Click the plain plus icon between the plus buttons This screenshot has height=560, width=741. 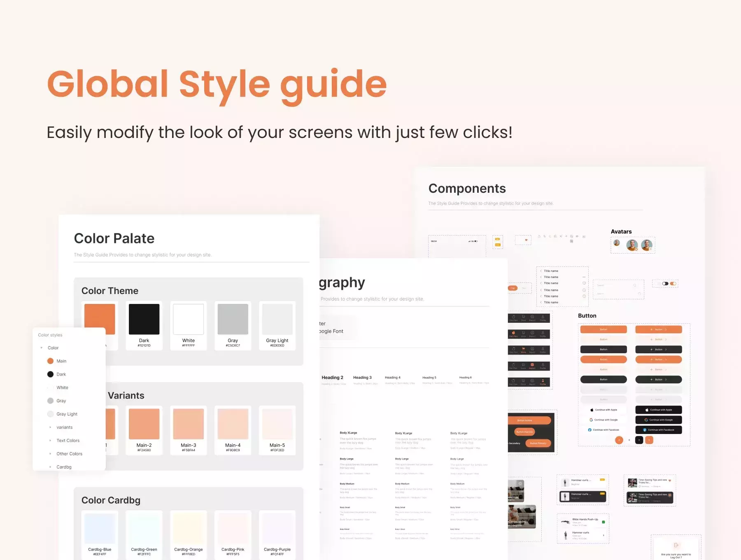click(x=629, y=440)
